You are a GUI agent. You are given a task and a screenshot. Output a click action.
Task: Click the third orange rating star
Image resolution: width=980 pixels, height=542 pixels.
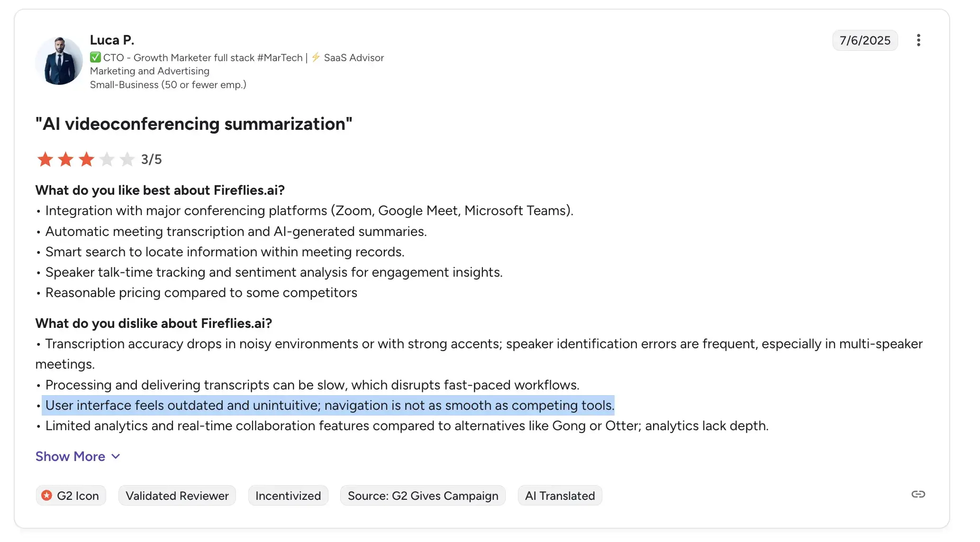point(86,159)
